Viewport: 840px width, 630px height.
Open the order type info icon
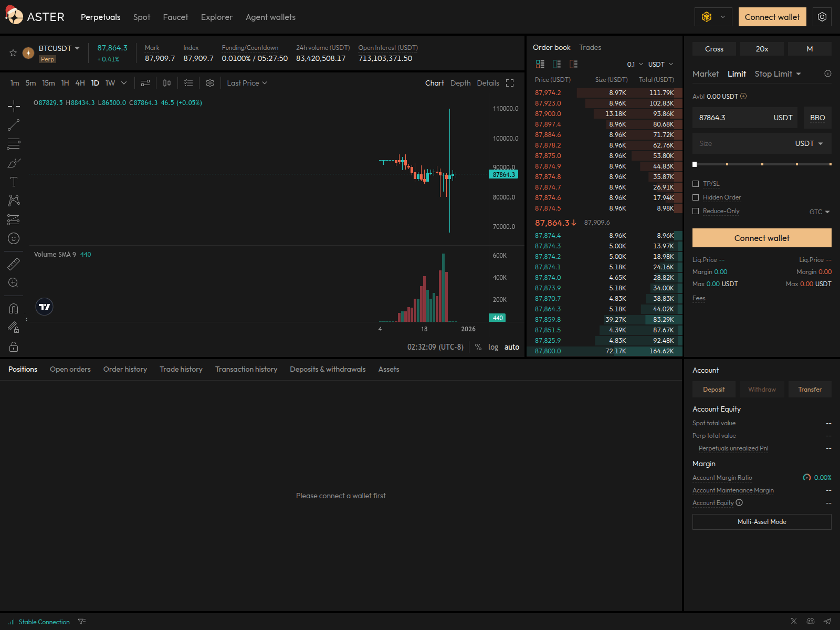(x=828, y=73)
